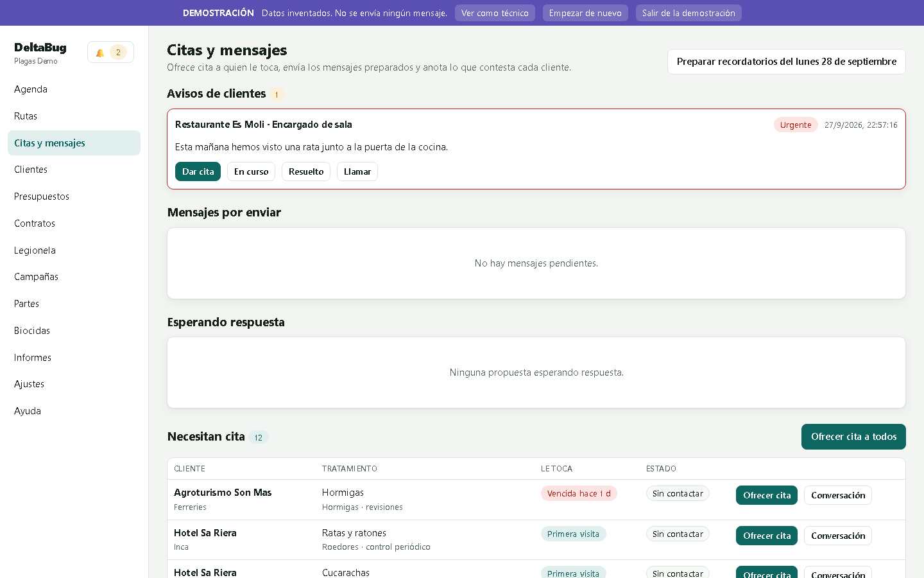This screenshot has height=578, width=924.
Task: Open the Legionela section
Action: (x=74, y=250)
